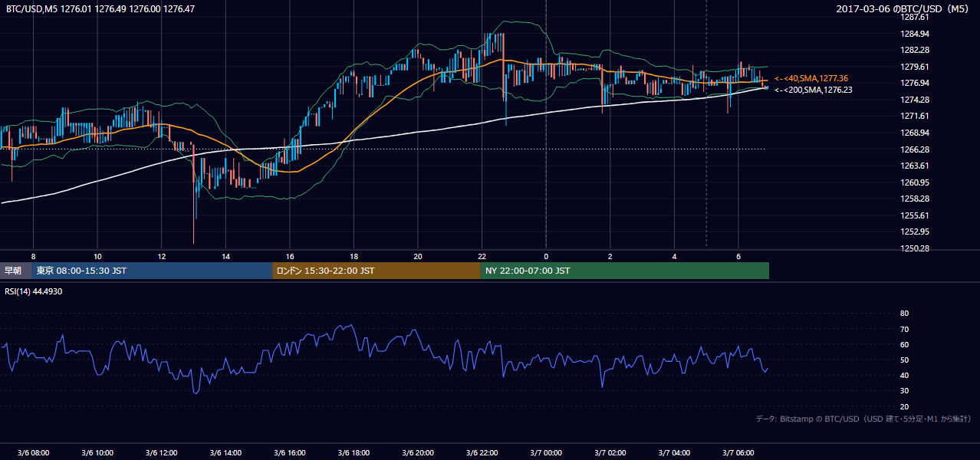Image resolution: width=980 pixels, height=460 pixels.
Task: Click the '3/6 10:00' date axis label
Action: pyautogui.click(x=97, y=452)
